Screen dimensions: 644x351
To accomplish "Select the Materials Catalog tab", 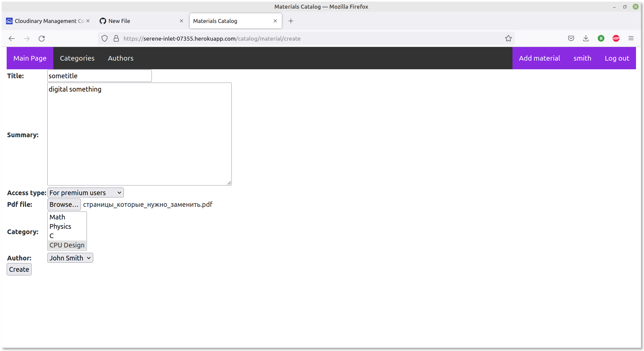I will 235,21.
